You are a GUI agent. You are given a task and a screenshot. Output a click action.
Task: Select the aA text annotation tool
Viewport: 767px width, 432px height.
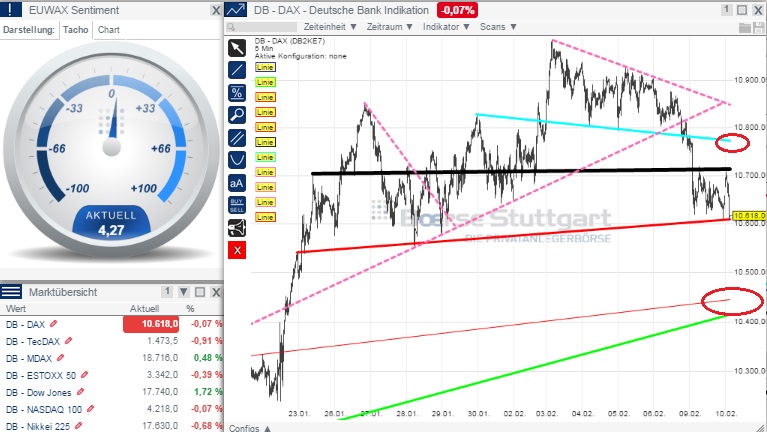237,183
